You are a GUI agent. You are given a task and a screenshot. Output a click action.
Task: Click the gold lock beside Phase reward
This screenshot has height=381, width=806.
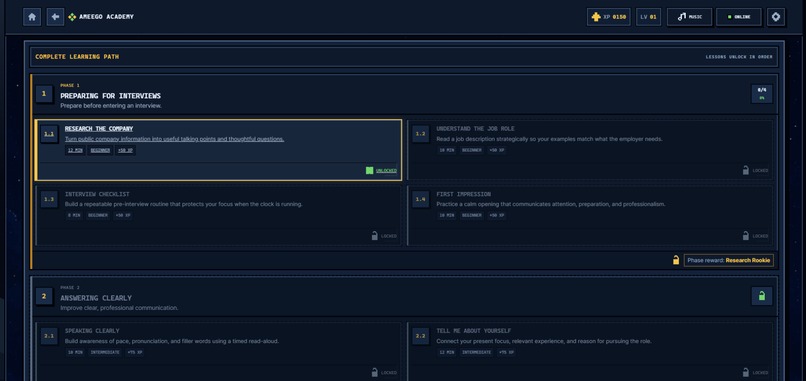click(676, 260)
